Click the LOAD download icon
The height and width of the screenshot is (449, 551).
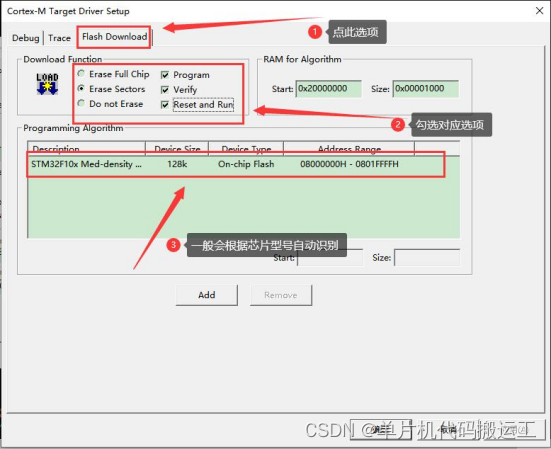pos(47,84)
